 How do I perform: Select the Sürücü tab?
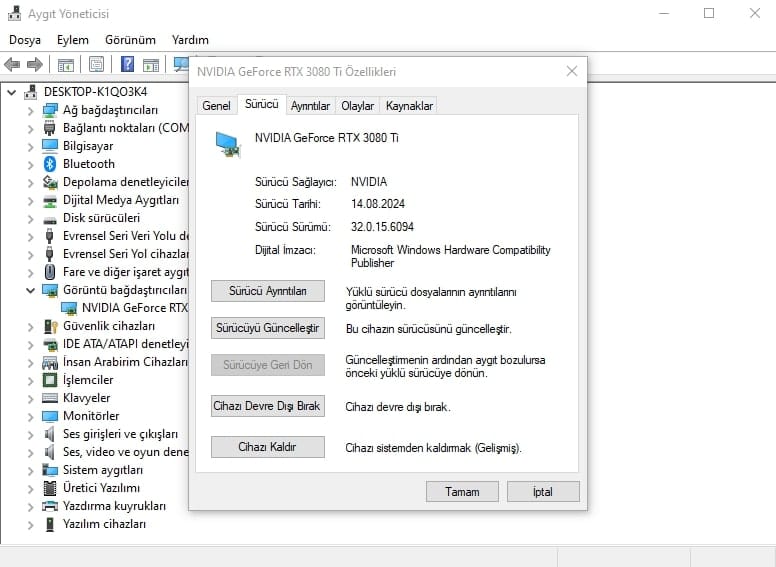(262, 104)
